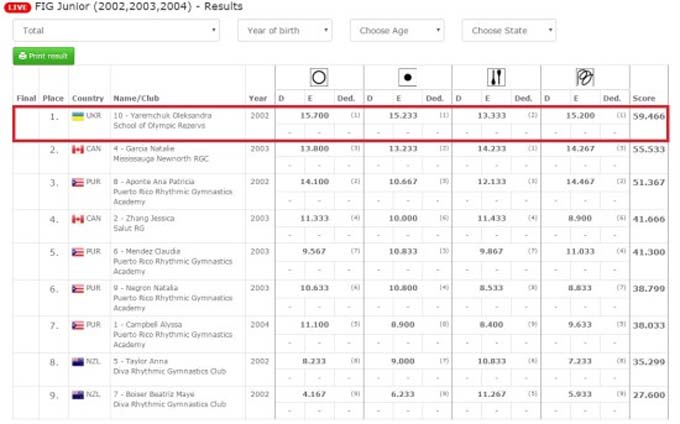Click the Score column header
The height and width of the screenshot is (424, 680).
643,98
